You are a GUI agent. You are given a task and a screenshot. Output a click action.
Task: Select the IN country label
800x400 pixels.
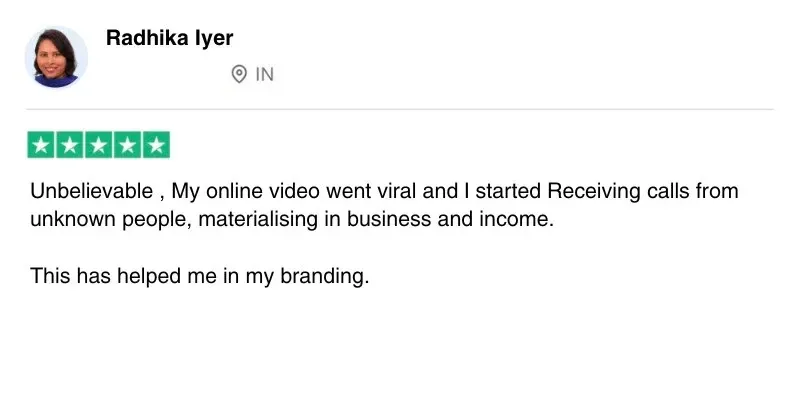264,74
